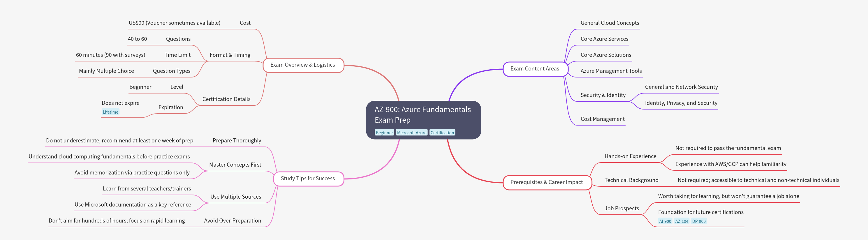Screen dimensions: 868x240
Task: Click the DP-900 tag
Action: 699,221
